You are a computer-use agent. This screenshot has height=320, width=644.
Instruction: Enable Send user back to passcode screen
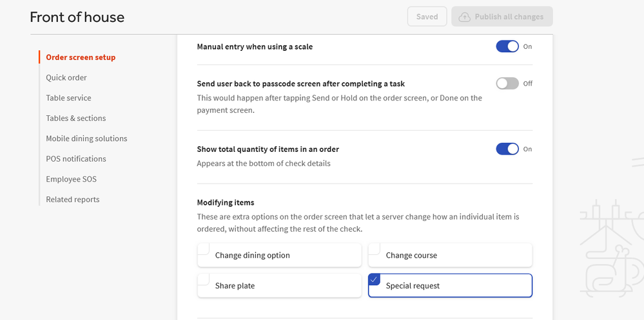coord(507,84)
